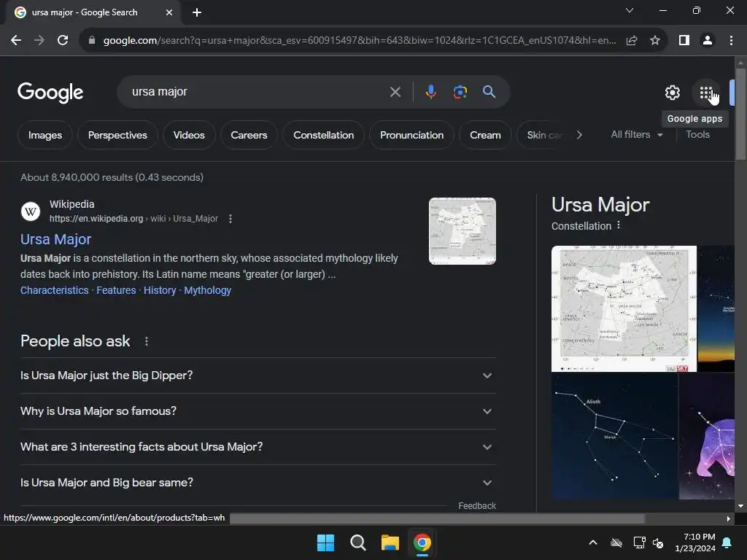
Task: Open the Windows Start menu
Action: point(325,542)
